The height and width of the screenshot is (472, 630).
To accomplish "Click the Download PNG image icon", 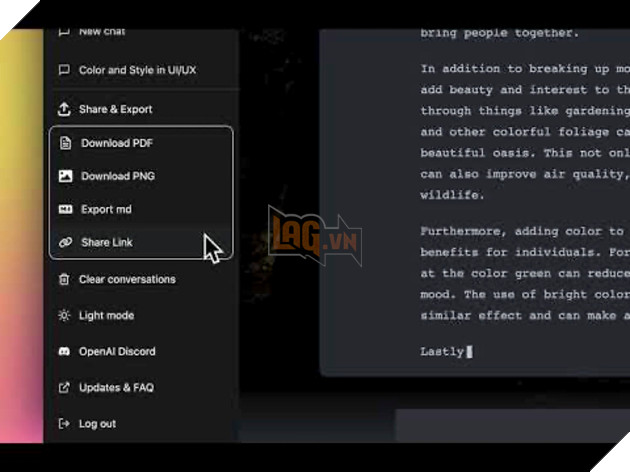I will 66,176.
